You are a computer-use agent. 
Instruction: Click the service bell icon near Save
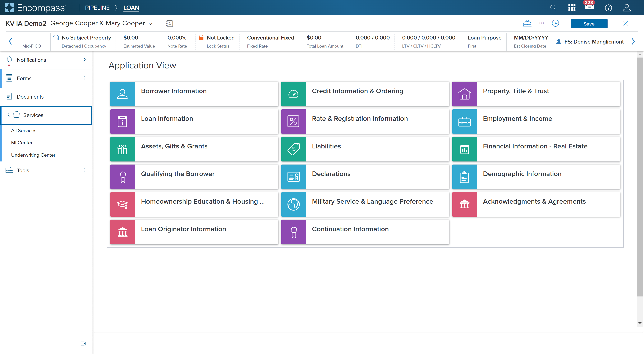[x=527, y=24]
